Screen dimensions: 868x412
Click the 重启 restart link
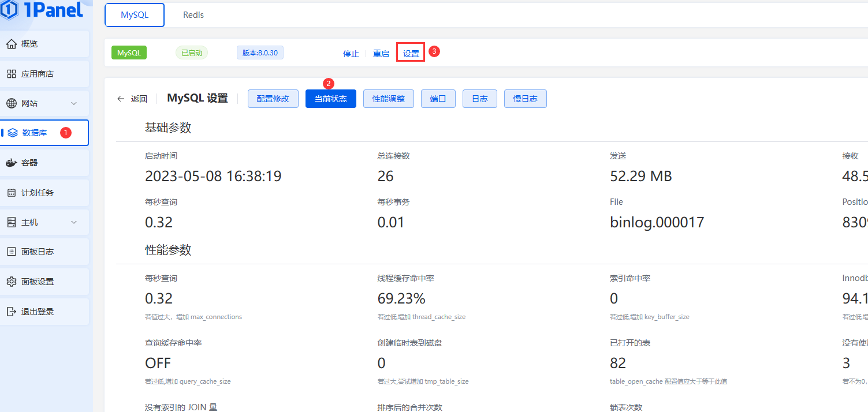click(381, 53)
